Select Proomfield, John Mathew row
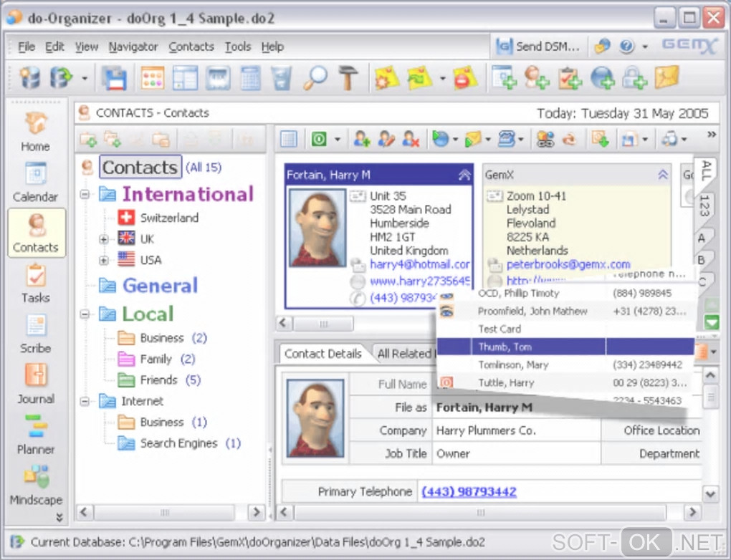Image resolution: width=731 pixels, height=560 pixels. coord(565,312)
